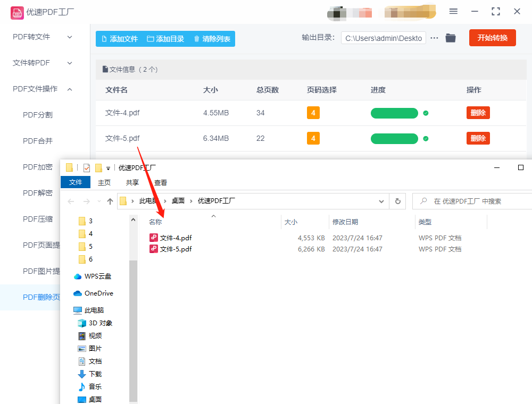Click Explorer quick access properties checkmark icon
532x404 pixels.
pyautogui.click(x=87, y=168)
